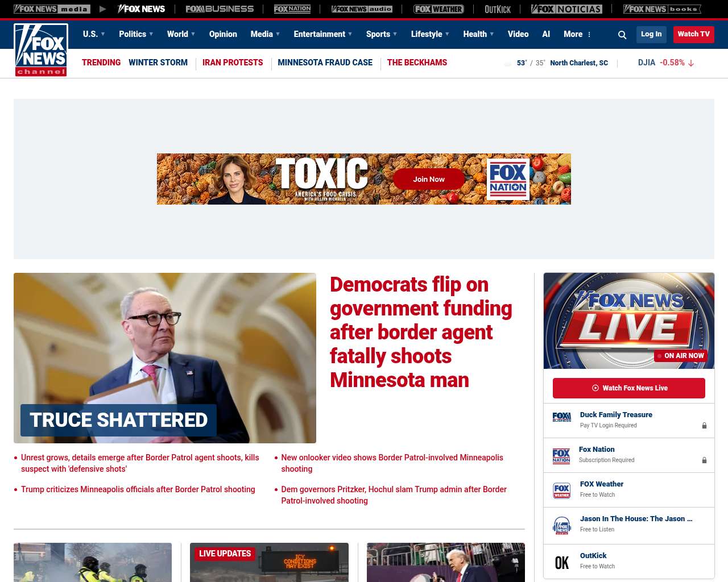Viewport: 728px width, 582px height.
Task: Go to the Video section
Action: pos(518,34)
